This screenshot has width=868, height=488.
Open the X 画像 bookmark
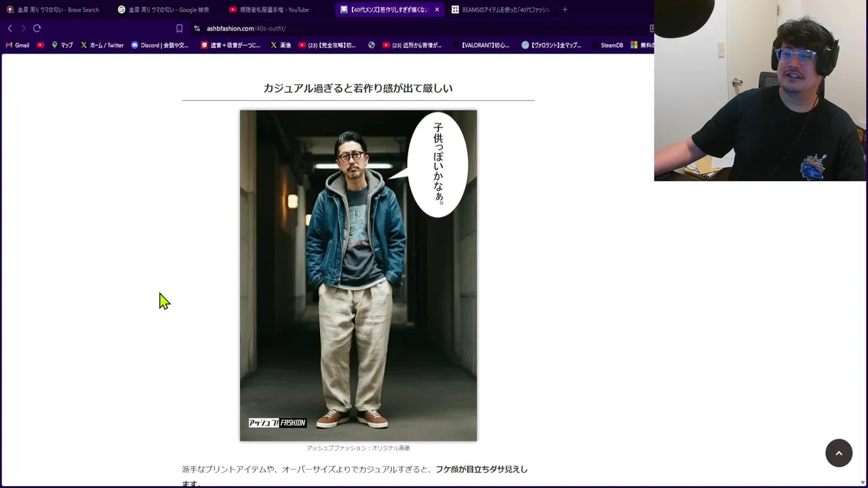[x=281, y=45]
